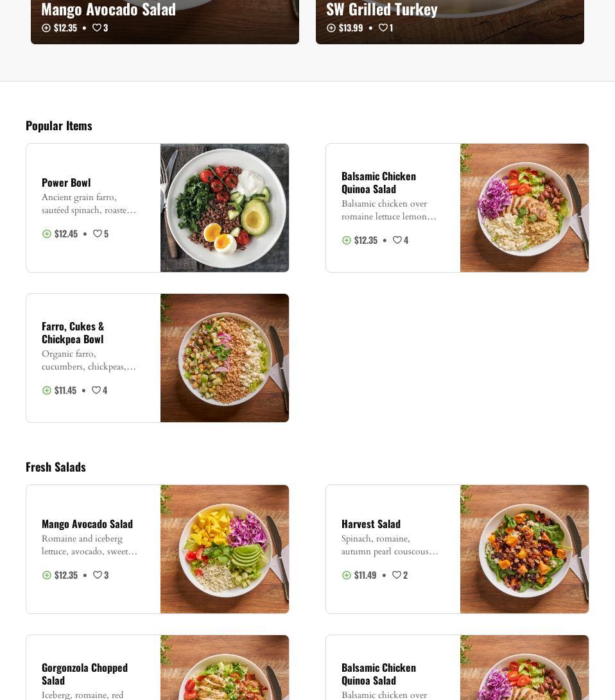615x700 pixels.
Task: Click the Power Bowl description text
Action: 89,204
